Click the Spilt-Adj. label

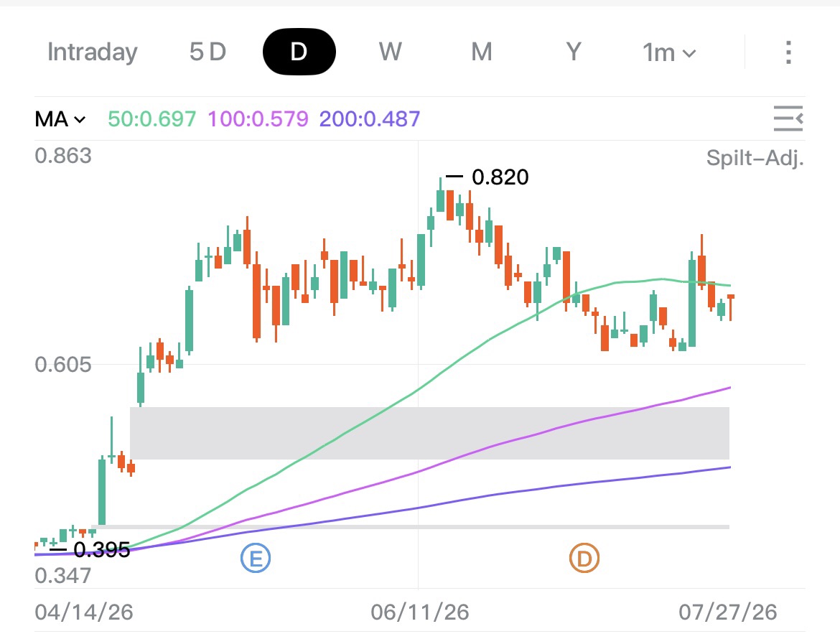pyautogui.click(x=755, y=158)
